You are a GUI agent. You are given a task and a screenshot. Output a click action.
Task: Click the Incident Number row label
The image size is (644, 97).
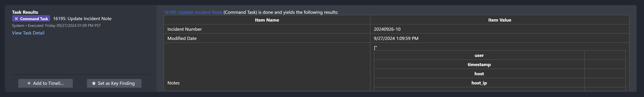[x=185, y=29]
